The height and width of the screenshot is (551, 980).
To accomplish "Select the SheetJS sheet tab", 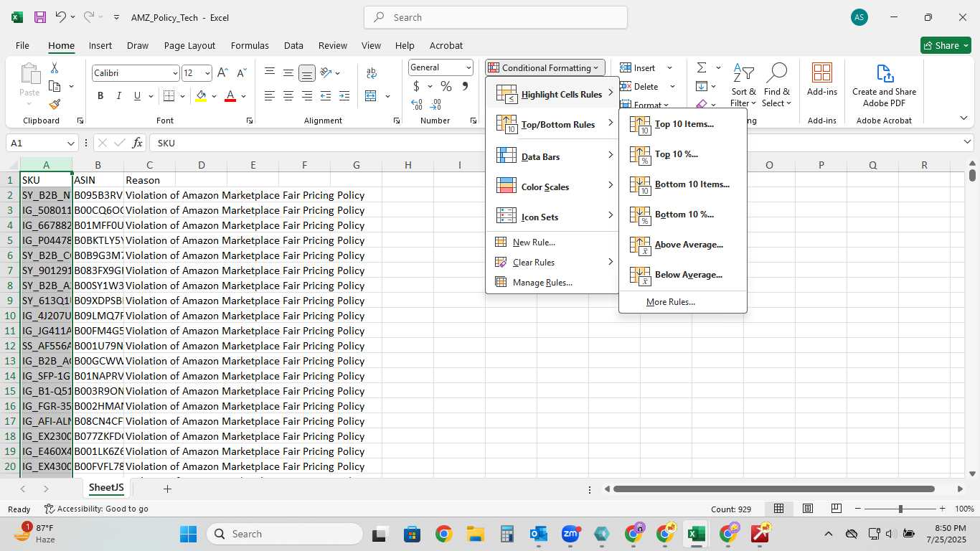I will tap(106, 488).
